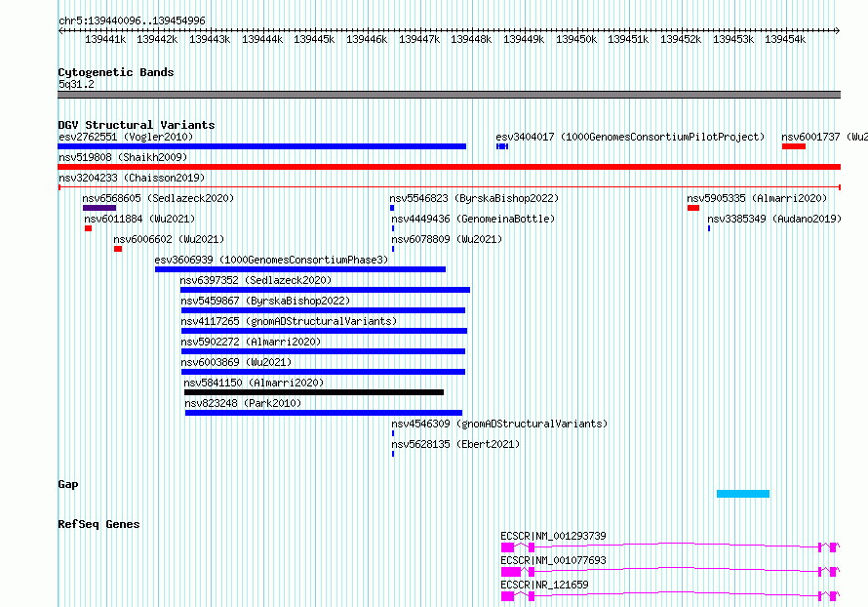868x607 pixels.
Task: Open the ECSCR|NR_121659 transcript label
Action: 544,585
